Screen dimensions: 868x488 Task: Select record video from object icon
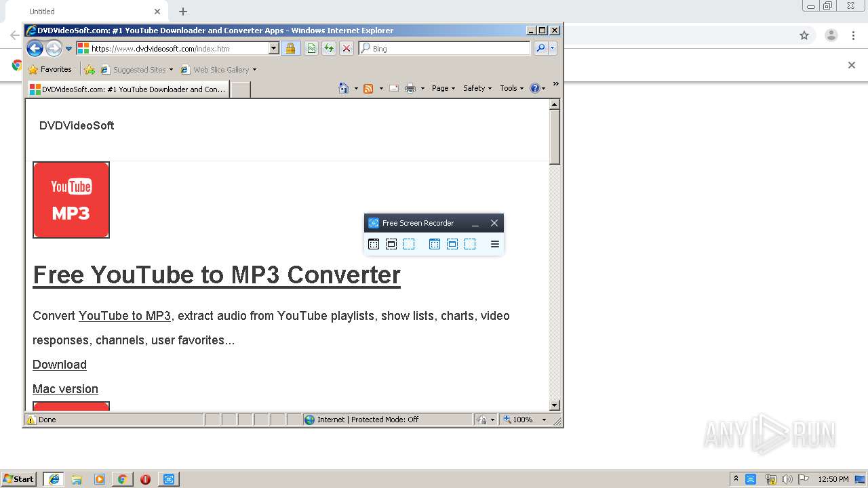click(452, 244)
